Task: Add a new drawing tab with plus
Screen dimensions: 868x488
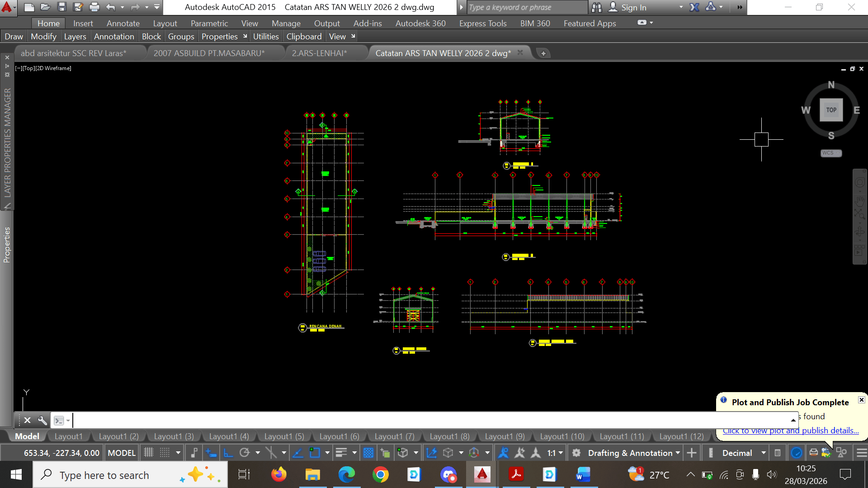Action: 543,53
